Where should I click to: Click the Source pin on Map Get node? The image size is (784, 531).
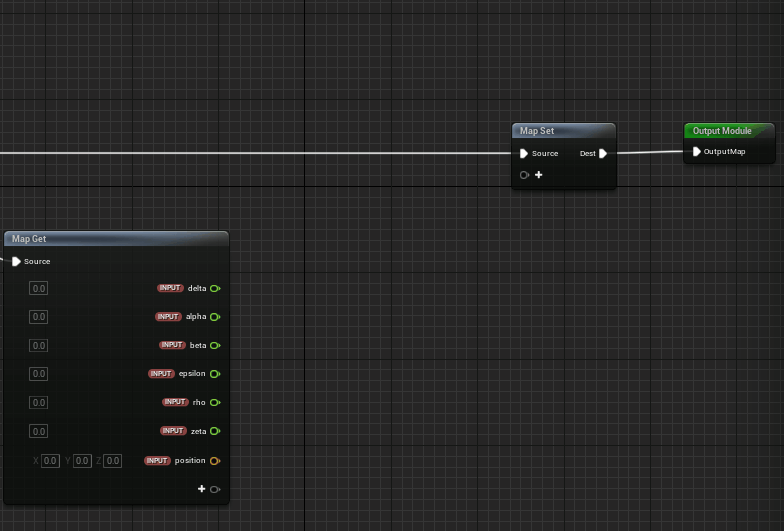[16, 262]
